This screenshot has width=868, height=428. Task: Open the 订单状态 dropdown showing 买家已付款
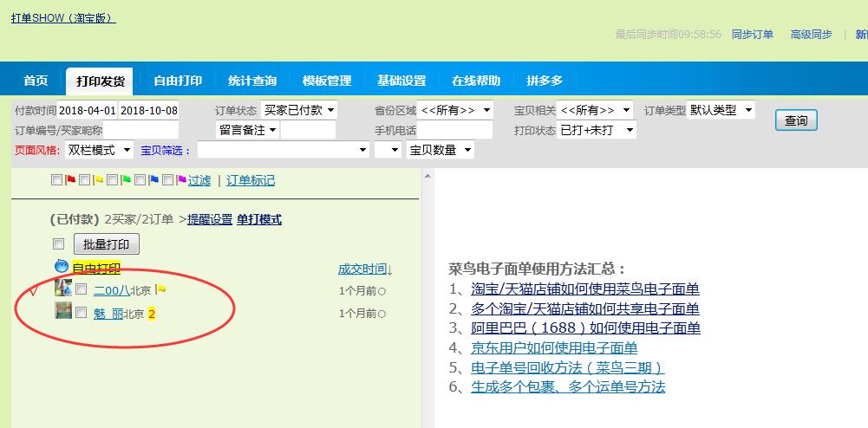pyautogui.click(x=299, y=110)
